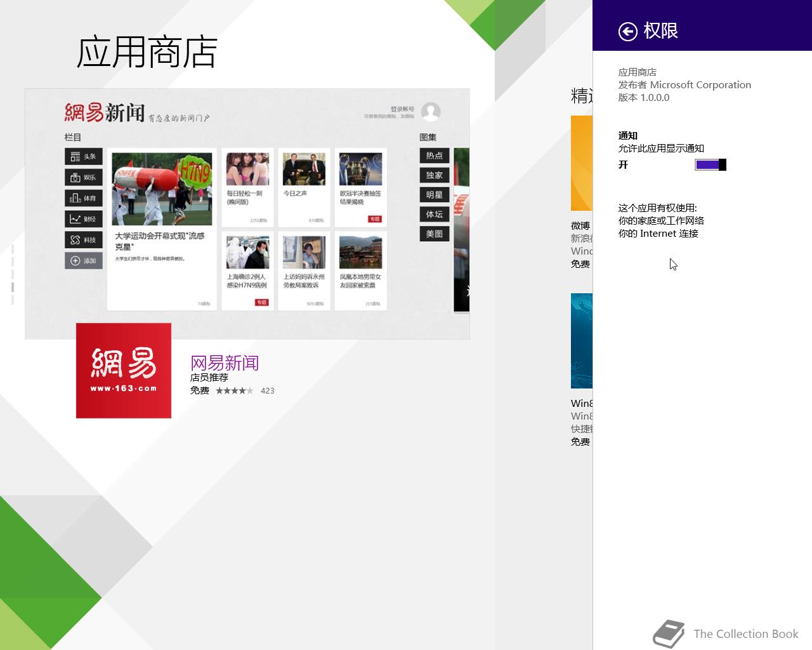This screenshot has width=812, height=650.
Task: Select the 科技 column in the screenshot
Action: pyautogui.click(x=84, y=240)
